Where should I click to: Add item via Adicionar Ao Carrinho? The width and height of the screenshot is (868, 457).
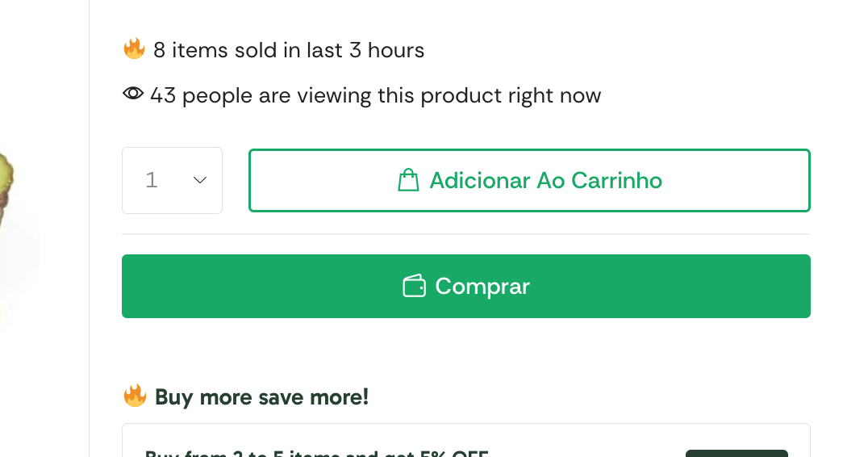click(529, 180)
